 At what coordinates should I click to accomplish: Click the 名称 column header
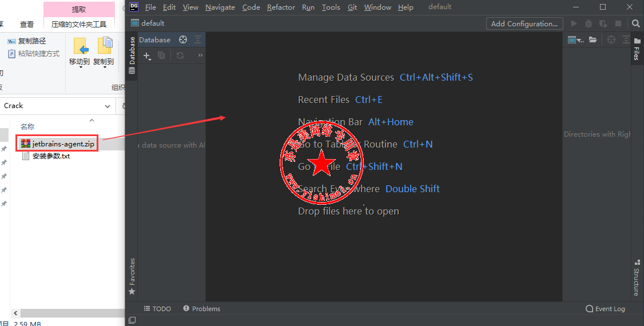pos(27,126)
